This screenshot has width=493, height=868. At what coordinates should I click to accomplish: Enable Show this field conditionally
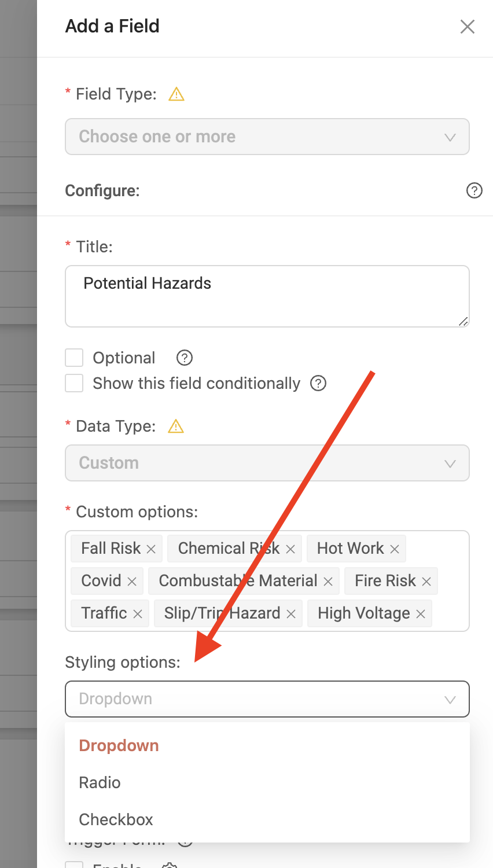[74, 383]
